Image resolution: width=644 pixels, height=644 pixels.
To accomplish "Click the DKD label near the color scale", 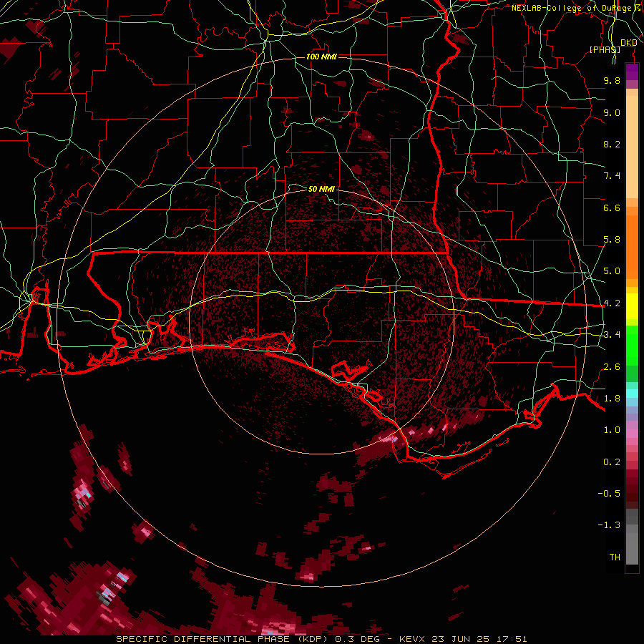I will [x=629, y=42].
